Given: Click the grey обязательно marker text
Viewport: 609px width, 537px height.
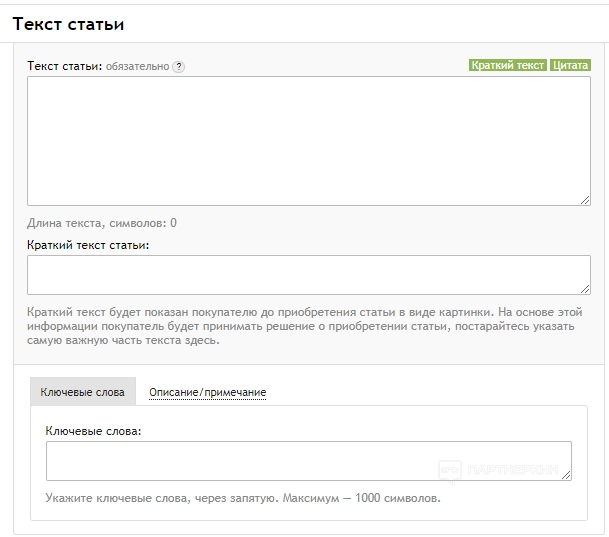Looking at the screenshot, I should point(137,67).
